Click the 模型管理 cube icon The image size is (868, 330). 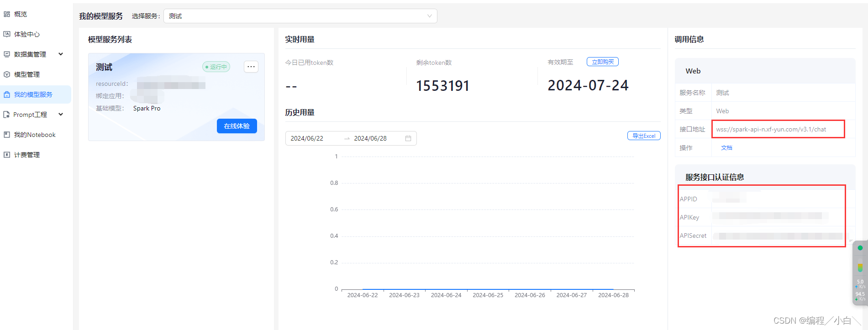coord(7,74)
